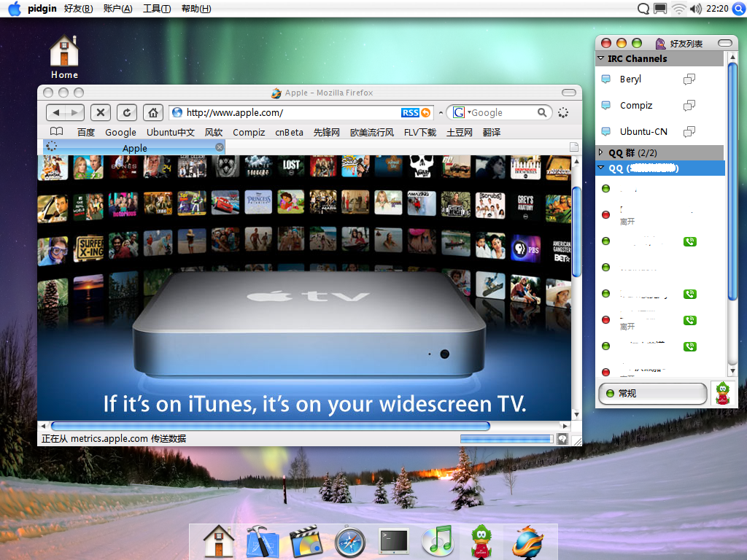
Task: Open the Google bookmark
Action: coord(120,132)
